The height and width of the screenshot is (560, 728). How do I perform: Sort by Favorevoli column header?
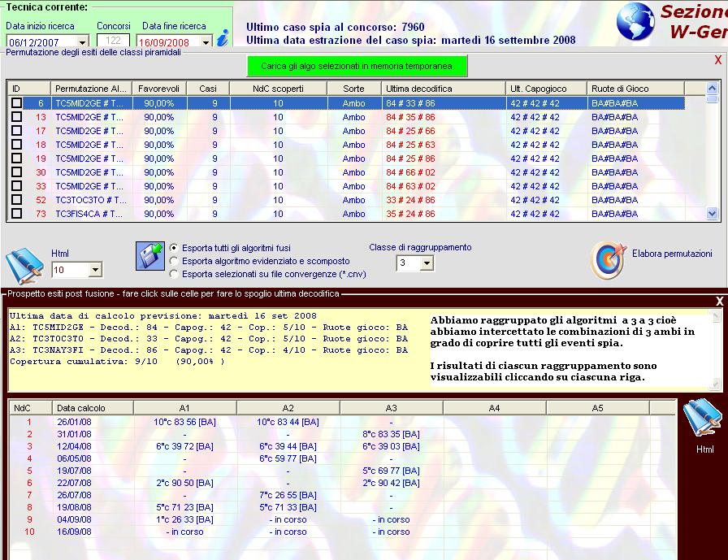click(x=159, y=89)
